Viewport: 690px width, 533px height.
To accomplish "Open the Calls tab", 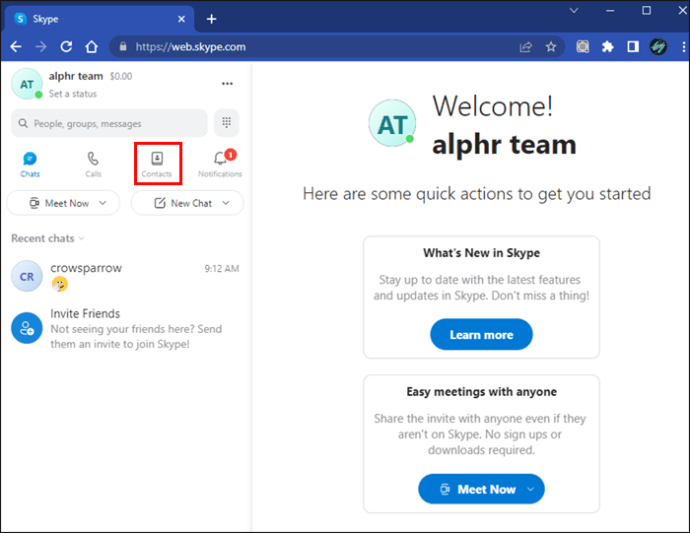I will pos(93,164).
